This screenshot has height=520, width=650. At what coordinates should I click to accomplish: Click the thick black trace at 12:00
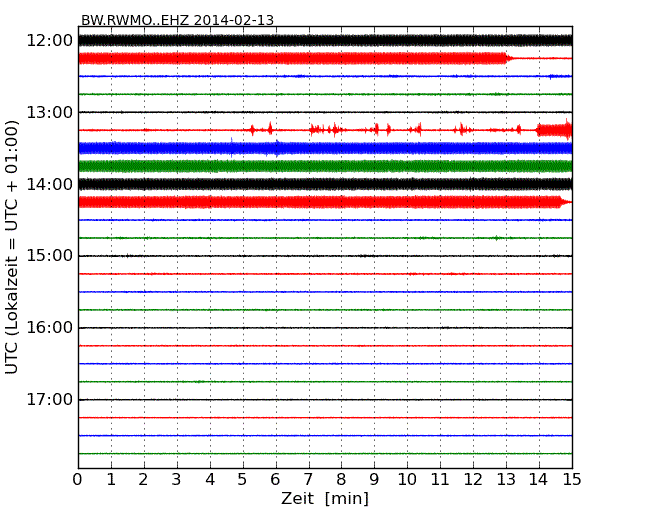(325, 40)
